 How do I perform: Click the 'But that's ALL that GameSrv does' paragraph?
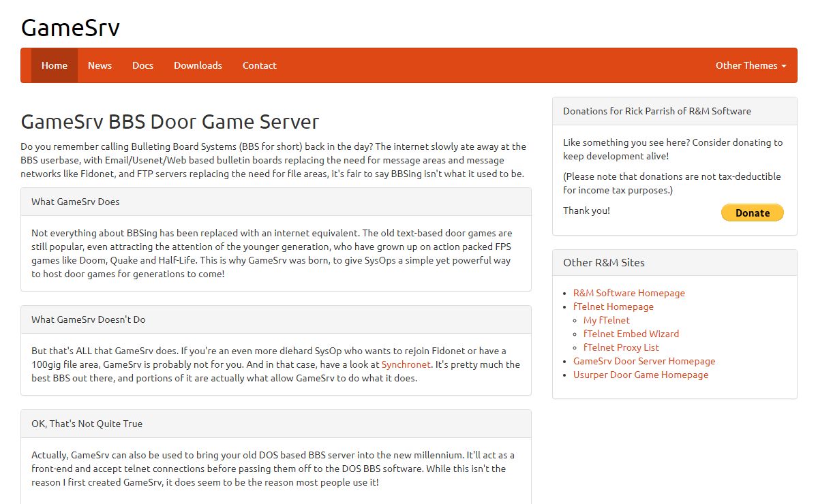pyautogui.click(x=275, y=364)
